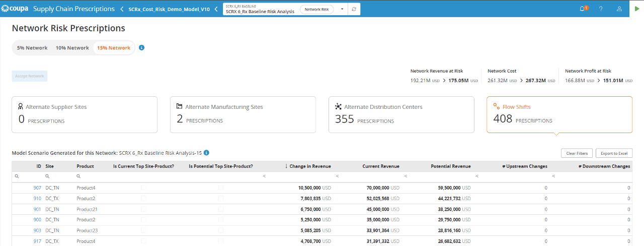
Task: Refresh the scenario with the reload icon
Action: tap(354, 9)
